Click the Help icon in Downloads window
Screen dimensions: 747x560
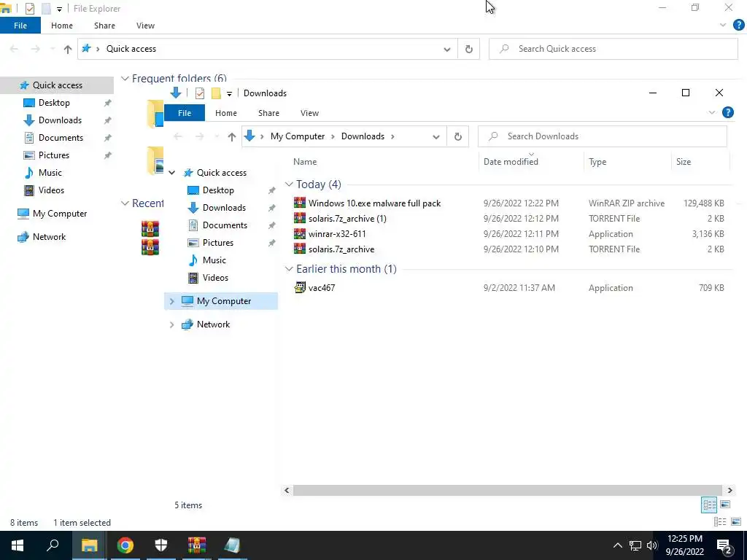click(x=727, y=112)
